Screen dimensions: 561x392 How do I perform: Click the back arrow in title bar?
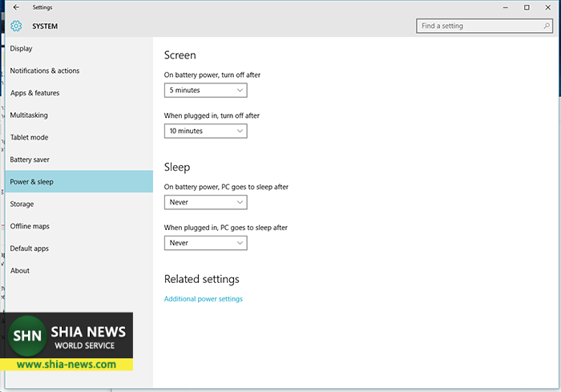pos(16,7)
